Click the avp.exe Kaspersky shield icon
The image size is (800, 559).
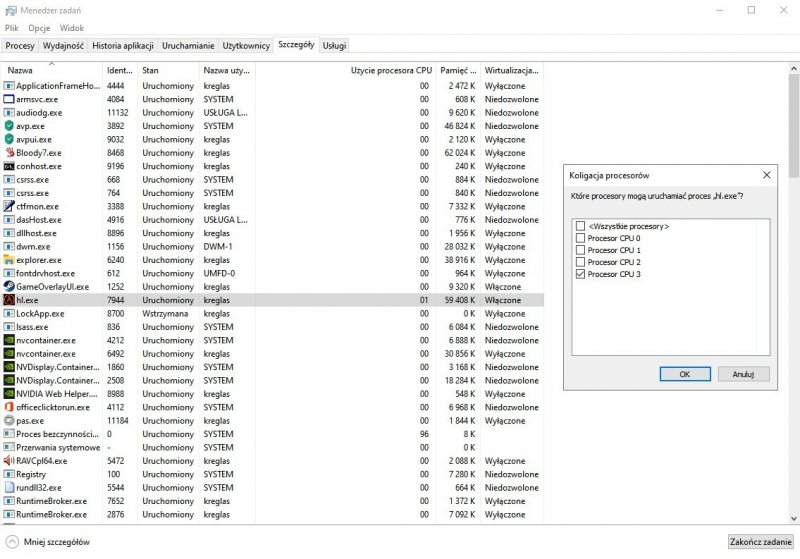click(x=9, y=126)
